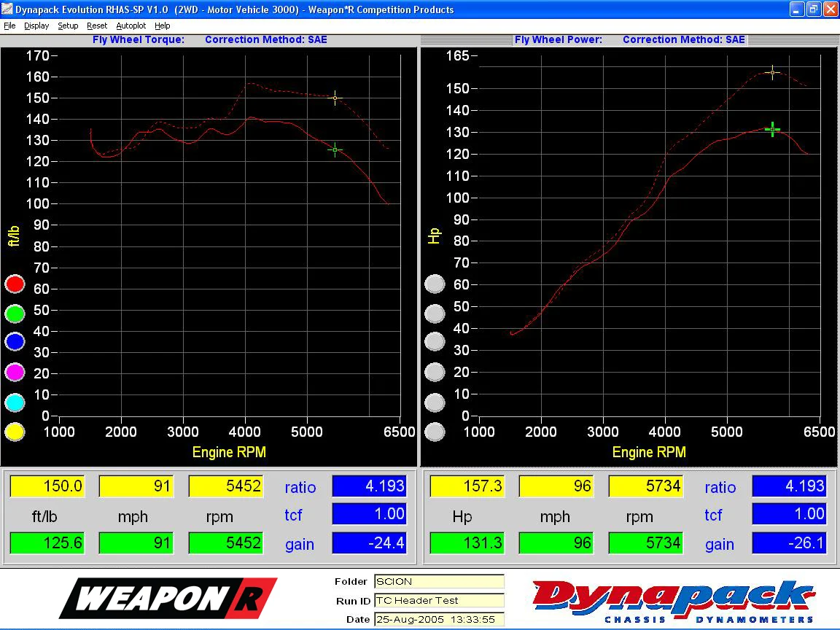This screenshot has width=840, height=630.
Task: Select the red run color button
Action: [15, 284]
